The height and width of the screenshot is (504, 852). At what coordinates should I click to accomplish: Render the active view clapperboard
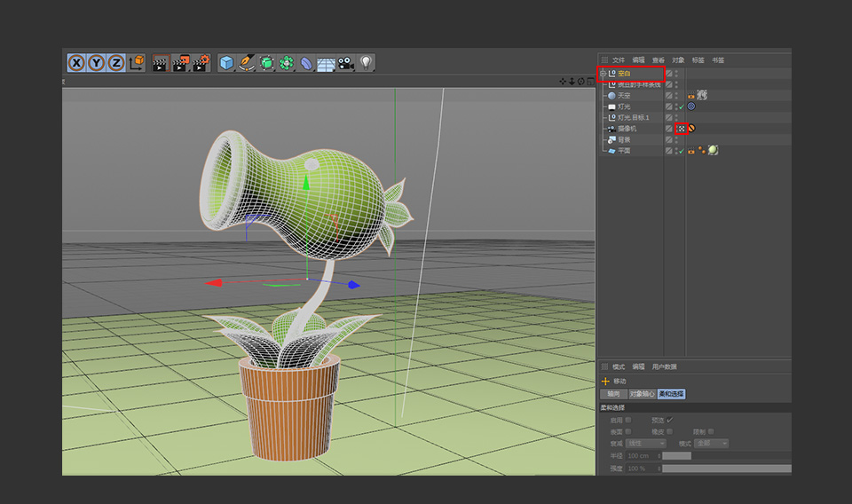161,63
